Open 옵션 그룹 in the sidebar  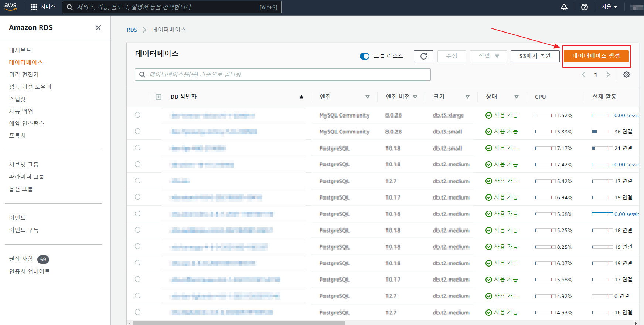coord(21,189)
